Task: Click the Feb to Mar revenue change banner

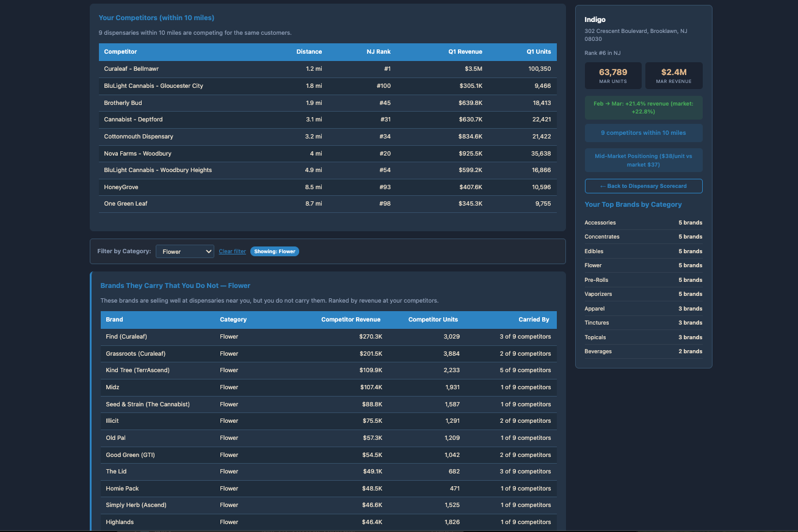Action: pos(644,107)
